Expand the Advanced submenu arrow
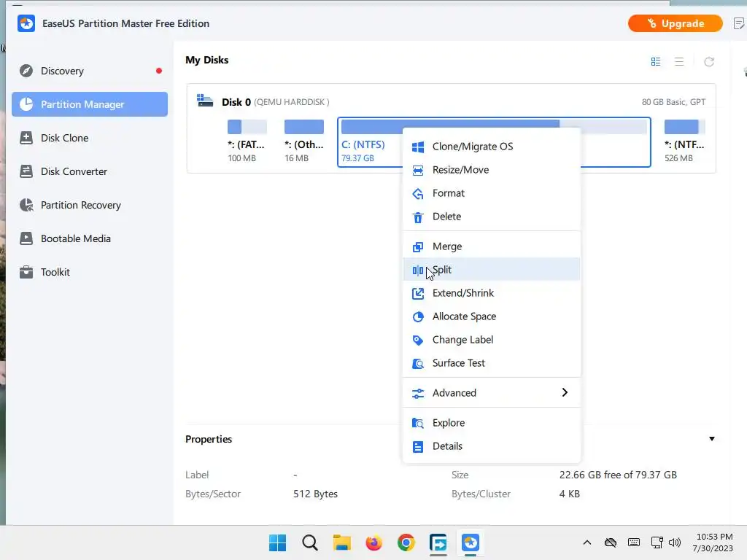The image size is (747, 560). [565, 392]
